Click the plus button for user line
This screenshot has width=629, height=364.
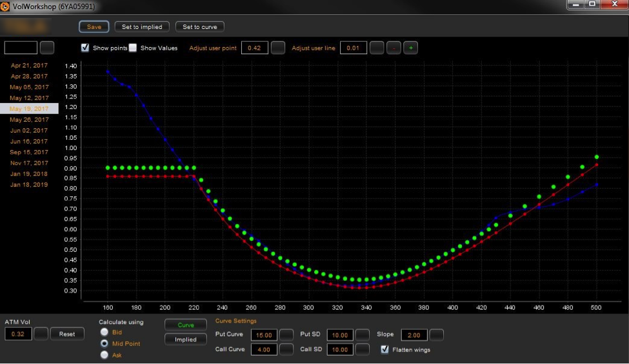pos(410,48)
